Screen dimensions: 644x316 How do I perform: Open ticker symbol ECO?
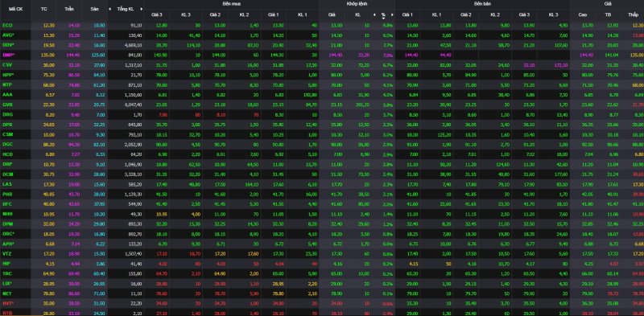tap(7, 26)
